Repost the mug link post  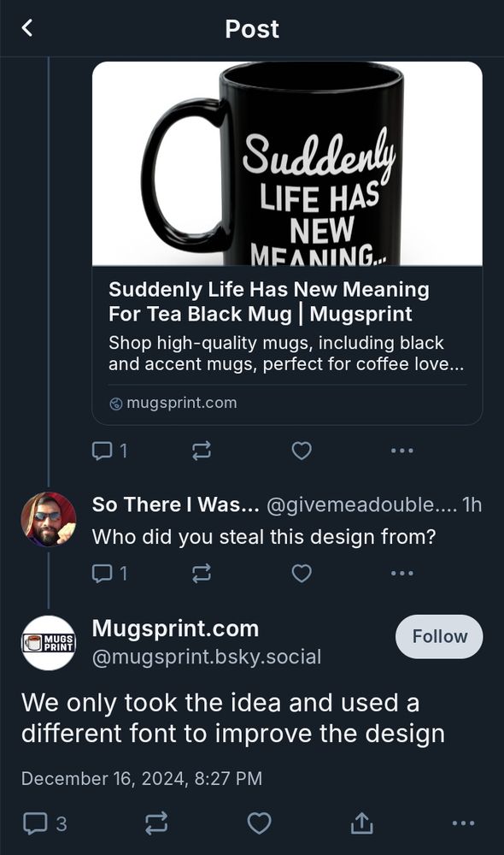(201, 451)
